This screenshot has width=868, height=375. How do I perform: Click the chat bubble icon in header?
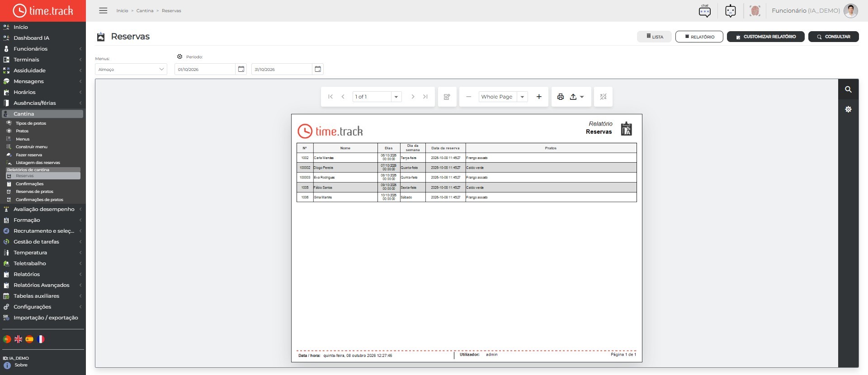(704, 10)
